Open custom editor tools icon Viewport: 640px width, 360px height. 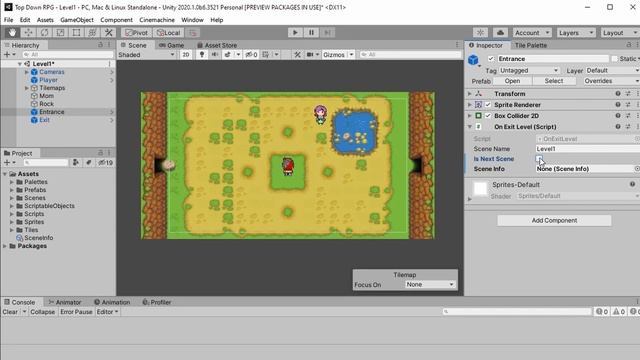click(x=109, y=33)
